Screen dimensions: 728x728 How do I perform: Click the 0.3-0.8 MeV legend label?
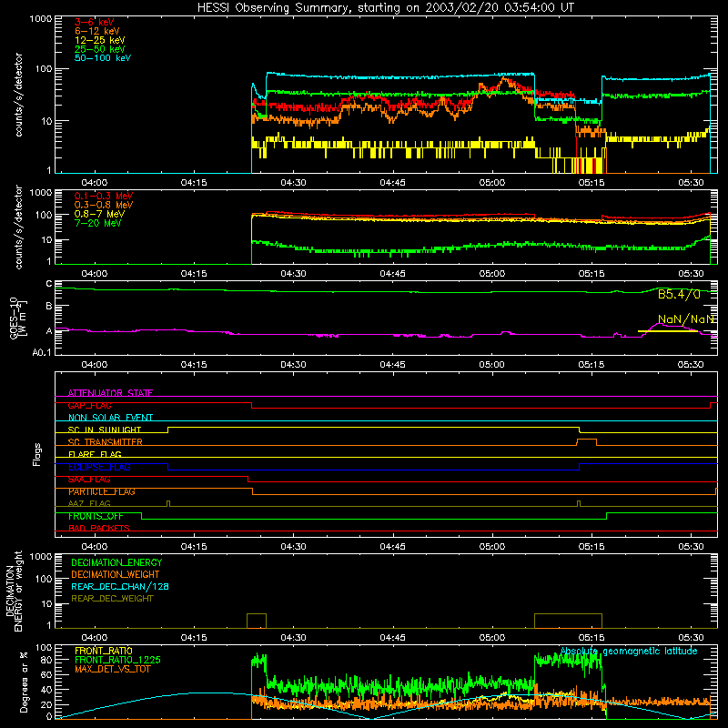tap(104, 205)
